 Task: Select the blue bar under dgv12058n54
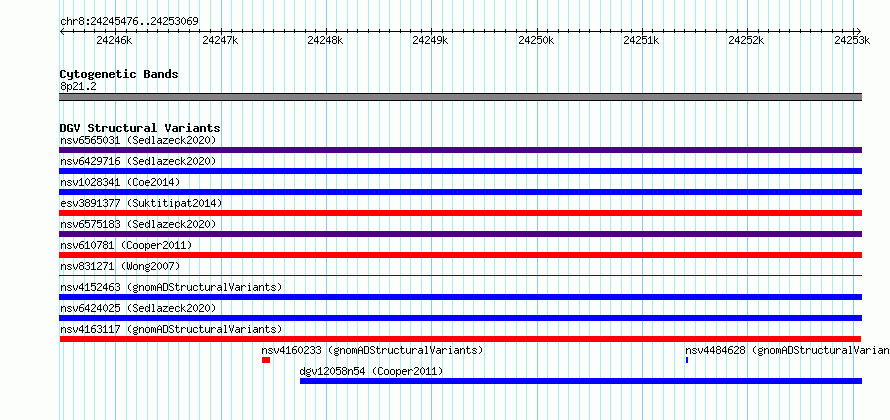[x=581, y=381]
